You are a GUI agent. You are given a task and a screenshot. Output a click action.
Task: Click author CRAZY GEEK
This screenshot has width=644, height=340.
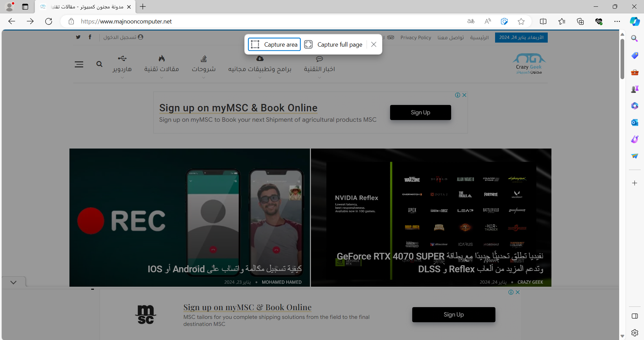(530, 282)
